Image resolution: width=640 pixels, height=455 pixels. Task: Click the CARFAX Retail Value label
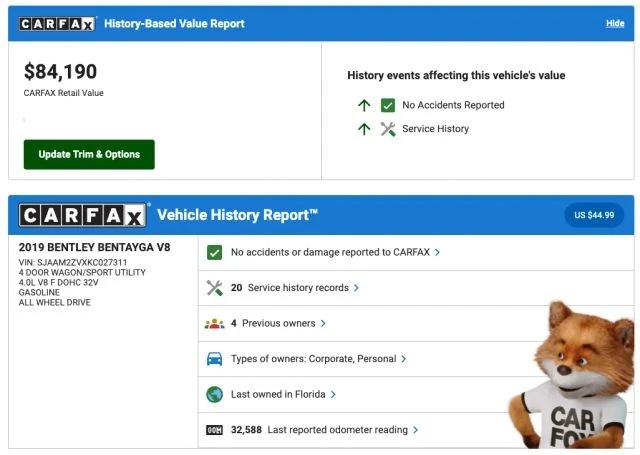(63, 93)
